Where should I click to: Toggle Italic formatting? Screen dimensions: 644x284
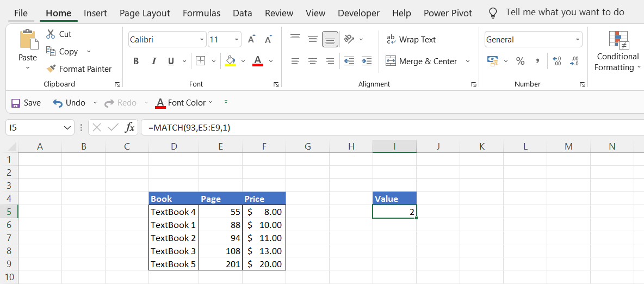click(153, 61)
